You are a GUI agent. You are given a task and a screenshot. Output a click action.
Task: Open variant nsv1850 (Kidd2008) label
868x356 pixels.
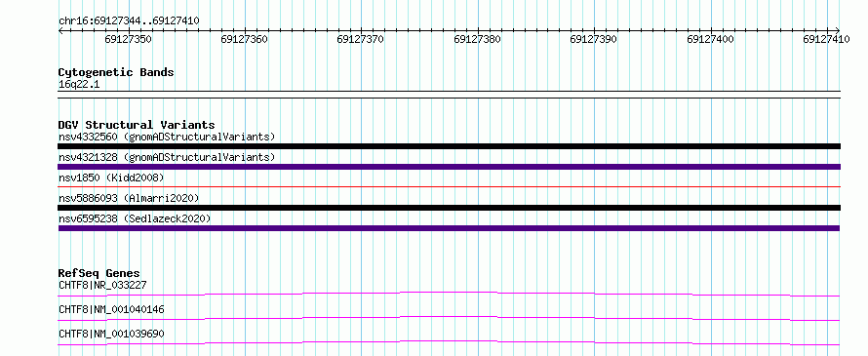(x=111, y=178)
